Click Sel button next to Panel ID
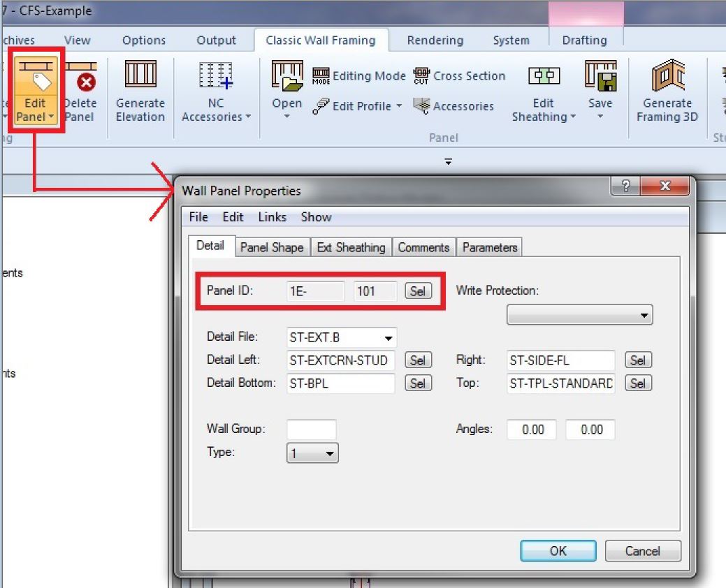 point(418,291)
